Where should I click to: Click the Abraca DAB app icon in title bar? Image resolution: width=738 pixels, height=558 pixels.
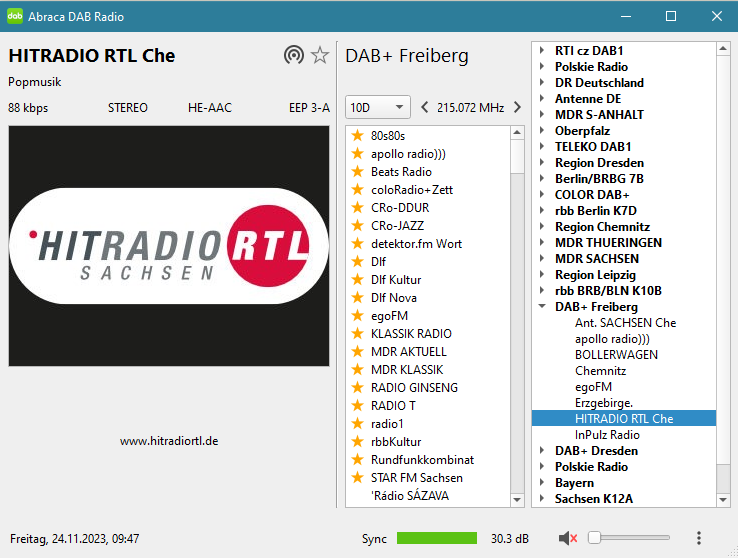[x=15, y=16]
